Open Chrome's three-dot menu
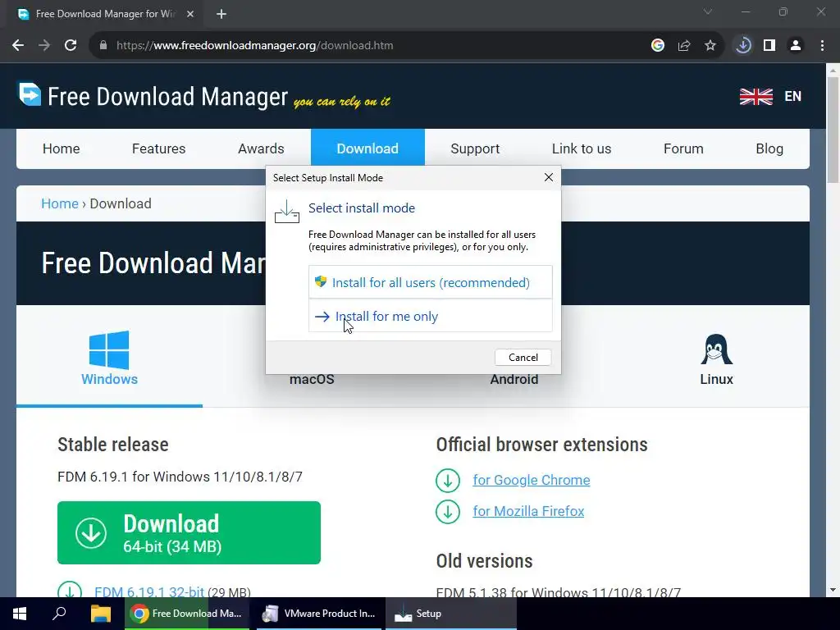The image size is (840, 630). 822,46
